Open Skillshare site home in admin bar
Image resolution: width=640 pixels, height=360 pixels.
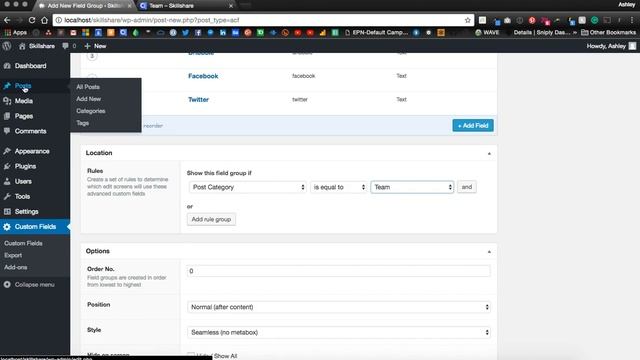37,46
